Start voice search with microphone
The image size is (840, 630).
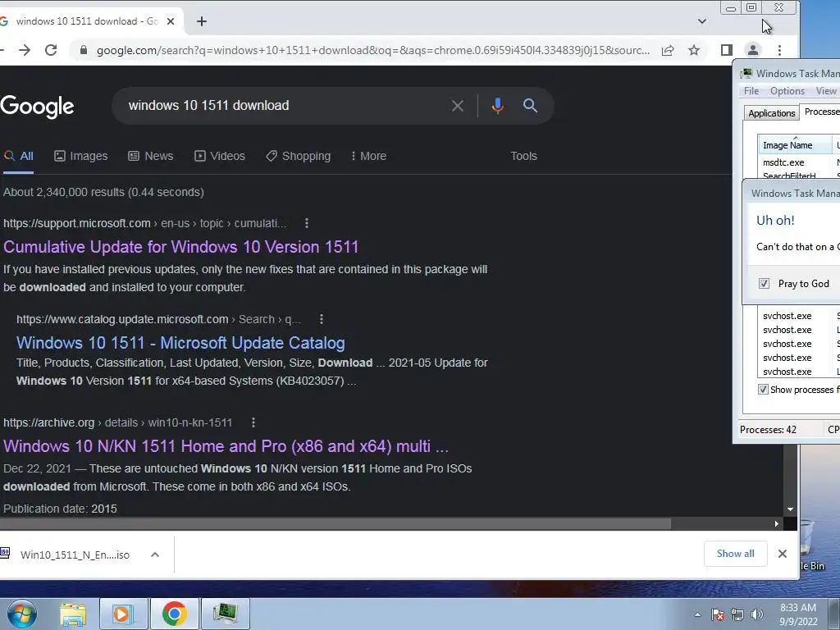click(497, 106)
